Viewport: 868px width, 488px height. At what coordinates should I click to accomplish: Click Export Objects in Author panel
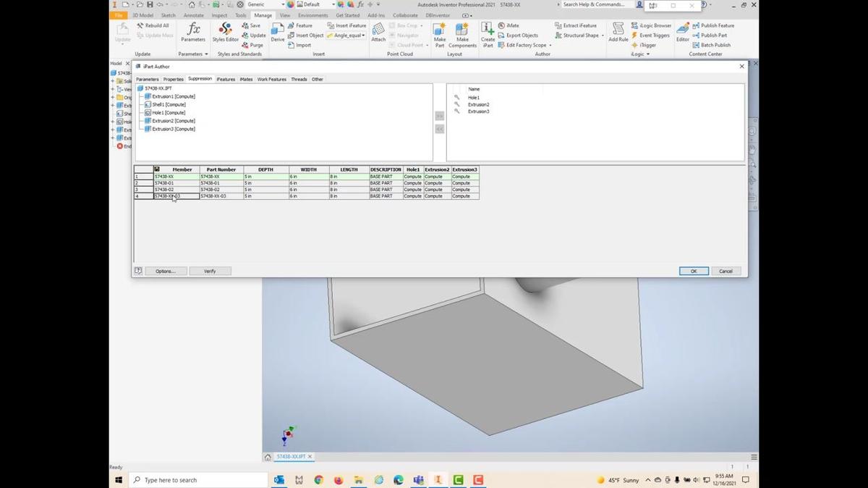click(518, 35)
